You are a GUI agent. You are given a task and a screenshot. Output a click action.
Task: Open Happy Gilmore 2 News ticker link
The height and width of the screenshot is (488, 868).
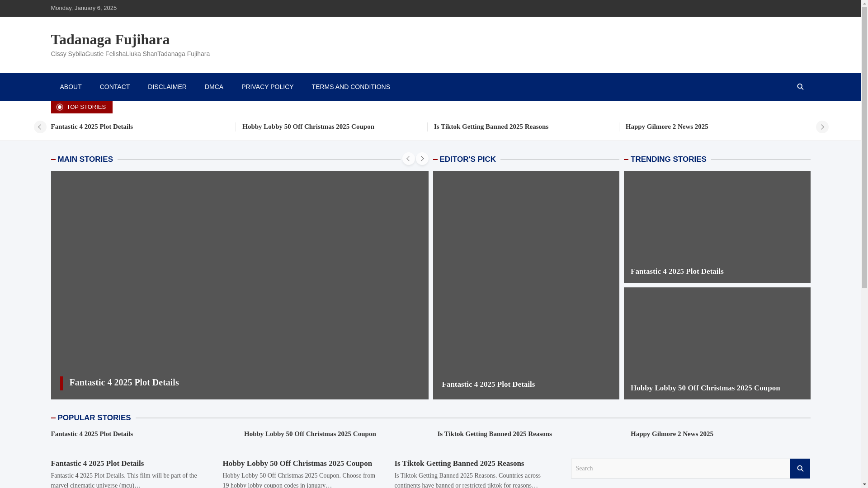667,127
